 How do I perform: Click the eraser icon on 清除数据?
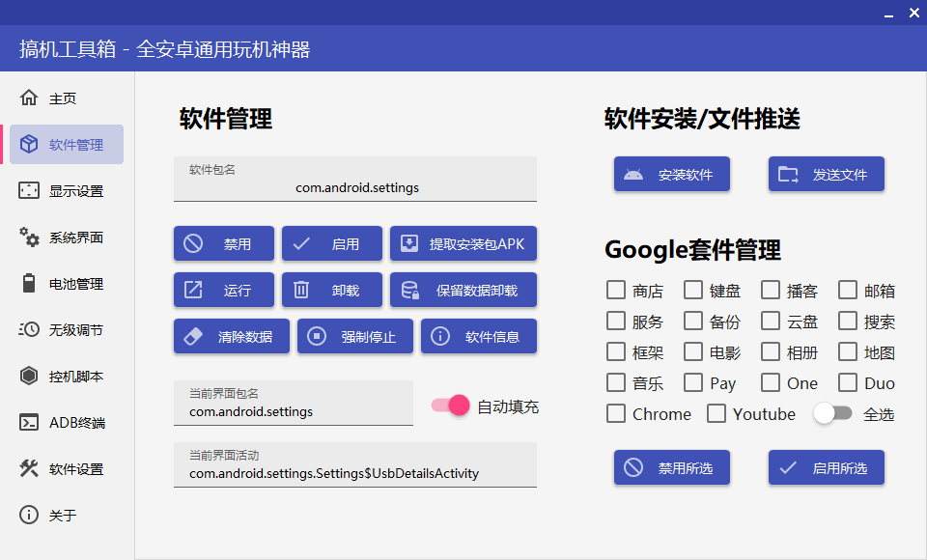coord(191,336)
